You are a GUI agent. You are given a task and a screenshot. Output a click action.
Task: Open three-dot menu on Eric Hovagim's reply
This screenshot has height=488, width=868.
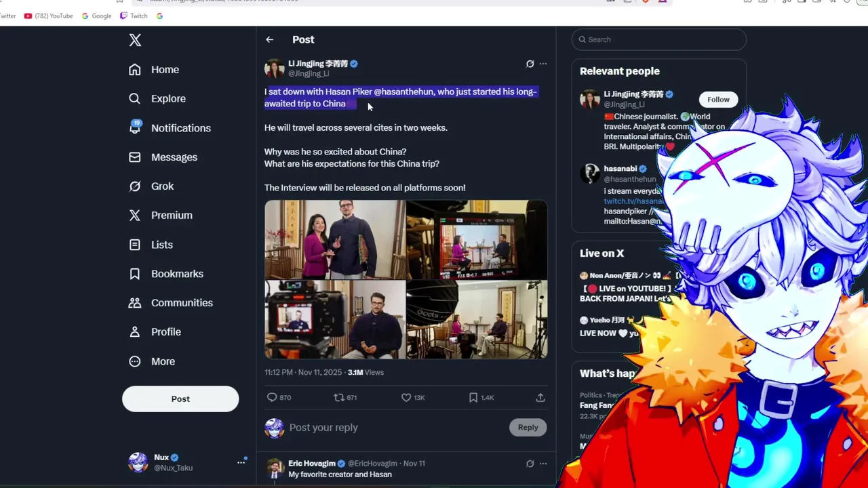pos(543,464)
